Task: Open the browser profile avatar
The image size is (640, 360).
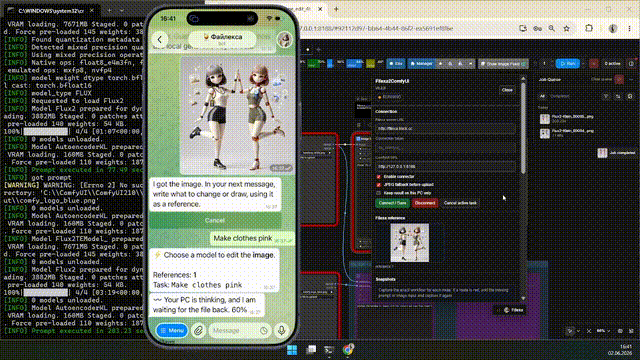Action: [613, 29]
